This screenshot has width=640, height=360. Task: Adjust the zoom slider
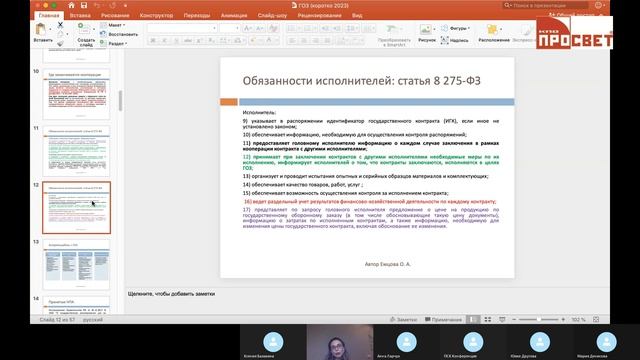click(x=539, y=320)
